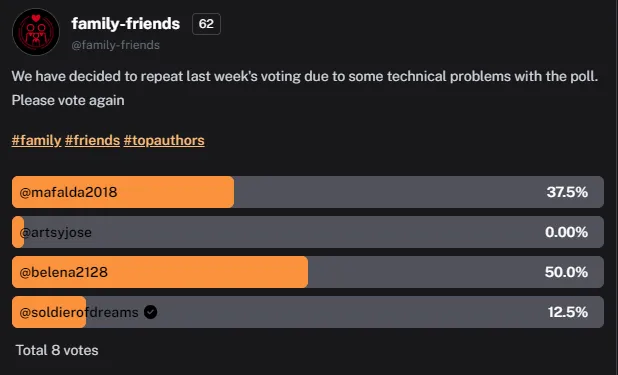Open the family-friends avatar image
618x375 pixels.
36,32
